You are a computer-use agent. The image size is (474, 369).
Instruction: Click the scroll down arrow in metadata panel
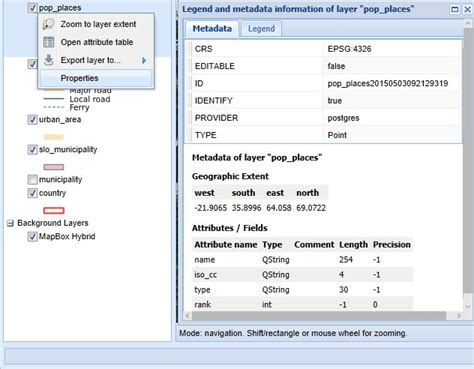pyautogui.click(x=468, y=306)
